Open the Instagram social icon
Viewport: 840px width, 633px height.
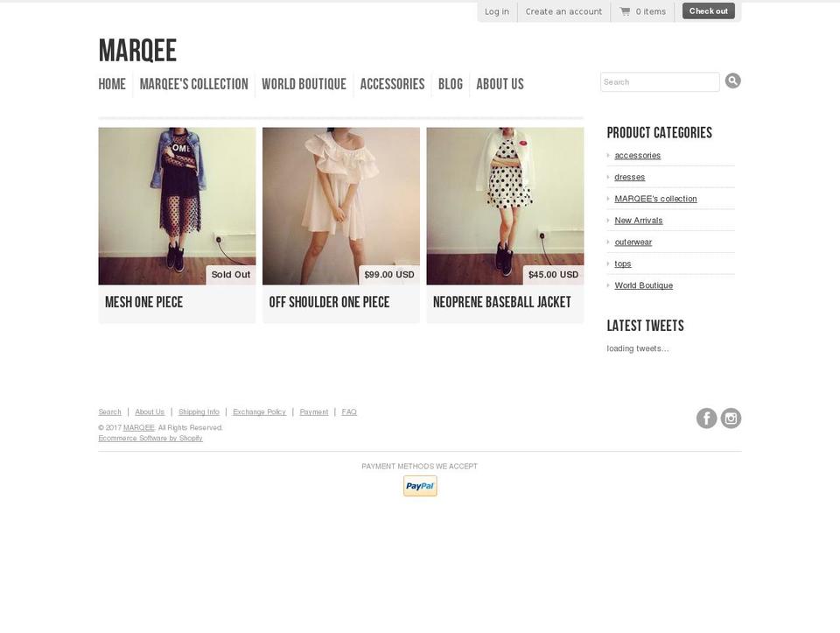coord(731,418)
